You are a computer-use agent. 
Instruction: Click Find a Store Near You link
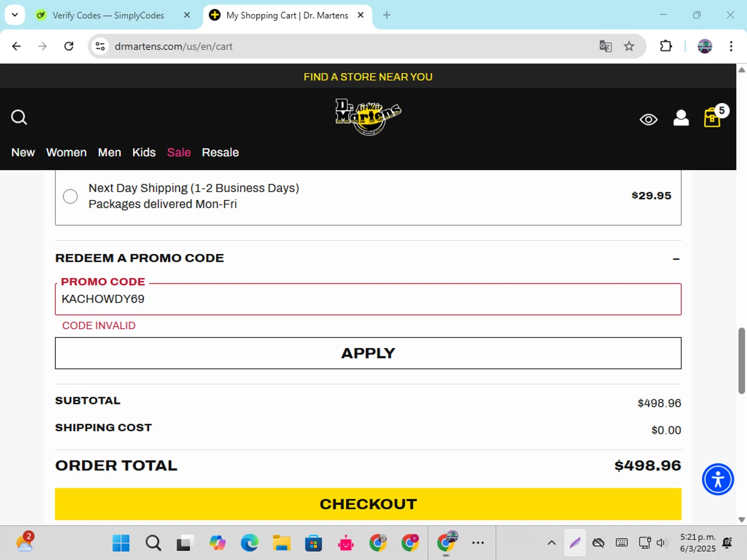coord(368,77)
